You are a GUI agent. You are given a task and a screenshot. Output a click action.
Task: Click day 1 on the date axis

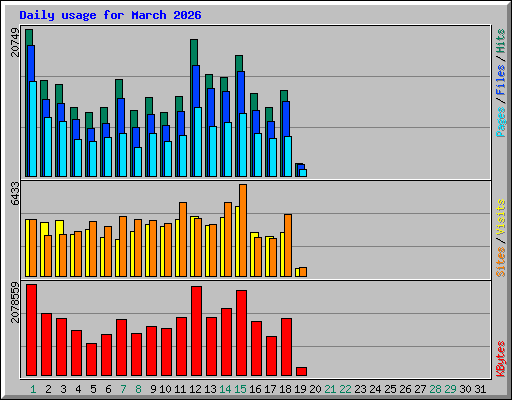pyautogui.click(x=33, y=389)
